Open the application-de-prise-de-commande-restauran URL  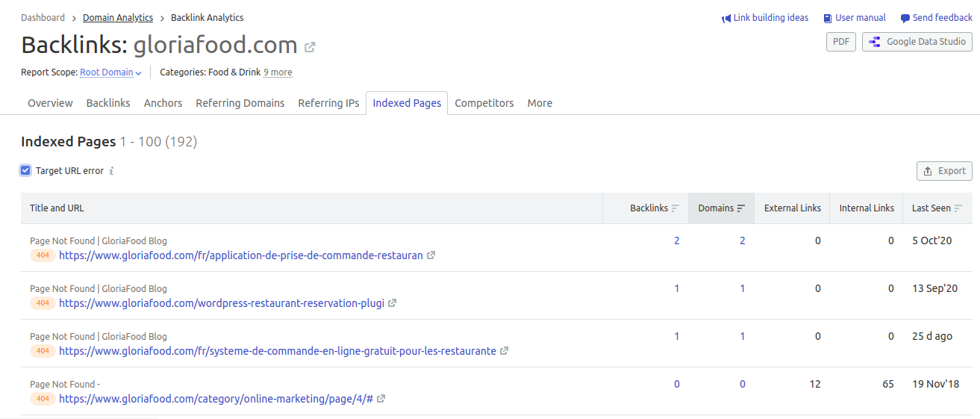241,255
